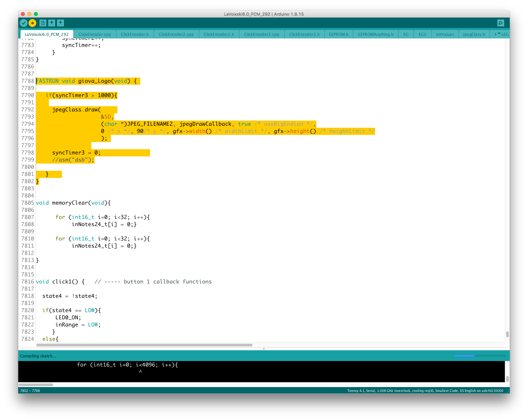Click the 'if(syncTimer3 > 1000){' line

pos(81,95)
